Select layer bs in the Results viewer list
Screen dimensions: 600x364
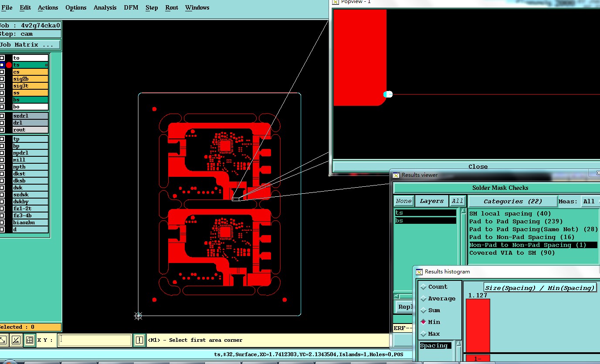[425, 221]
